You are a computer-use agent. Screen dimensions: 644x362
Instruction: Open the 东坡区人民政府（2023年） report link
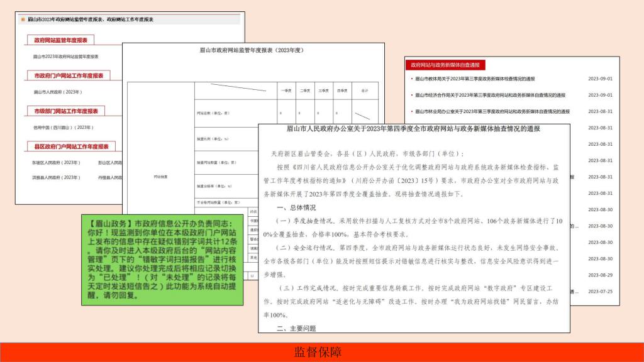tap(56, 163)
